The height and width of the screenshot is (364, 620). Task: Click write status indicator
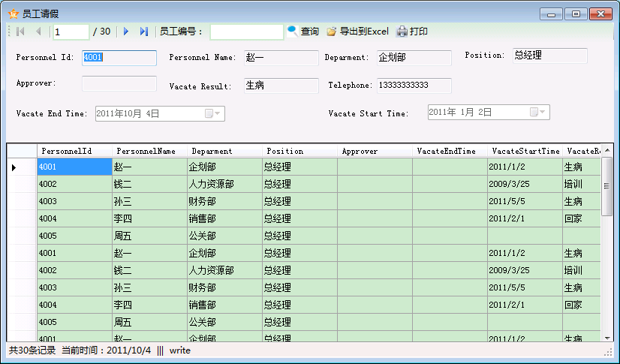pyautogui.click(x=180, y=350)
